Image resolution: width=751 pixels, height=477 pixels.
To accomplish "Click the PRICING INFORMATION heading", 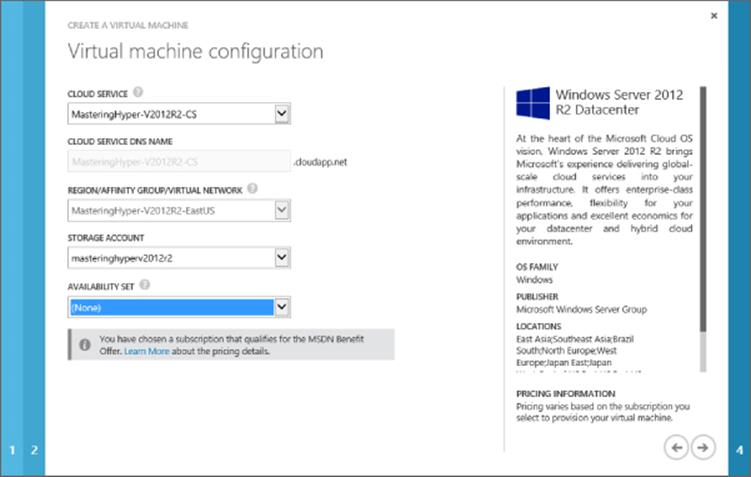I will tap(566, 394).
